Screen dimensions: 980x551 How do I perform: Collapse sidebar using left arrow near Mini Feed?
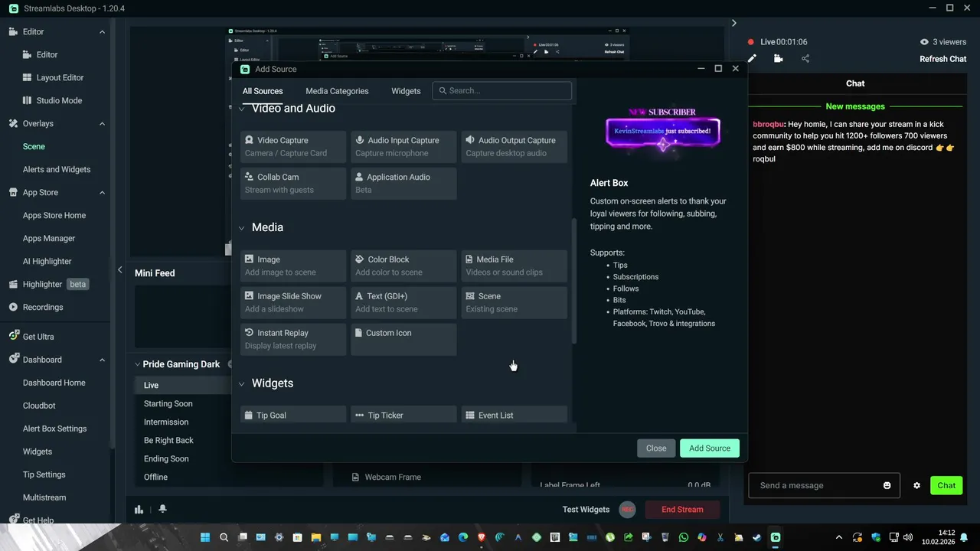pyautogui.click(x=119, y=269)
